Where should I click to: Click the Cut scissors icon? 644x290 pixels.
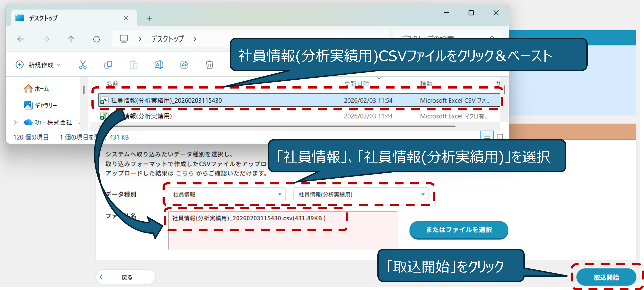point(83,65)
